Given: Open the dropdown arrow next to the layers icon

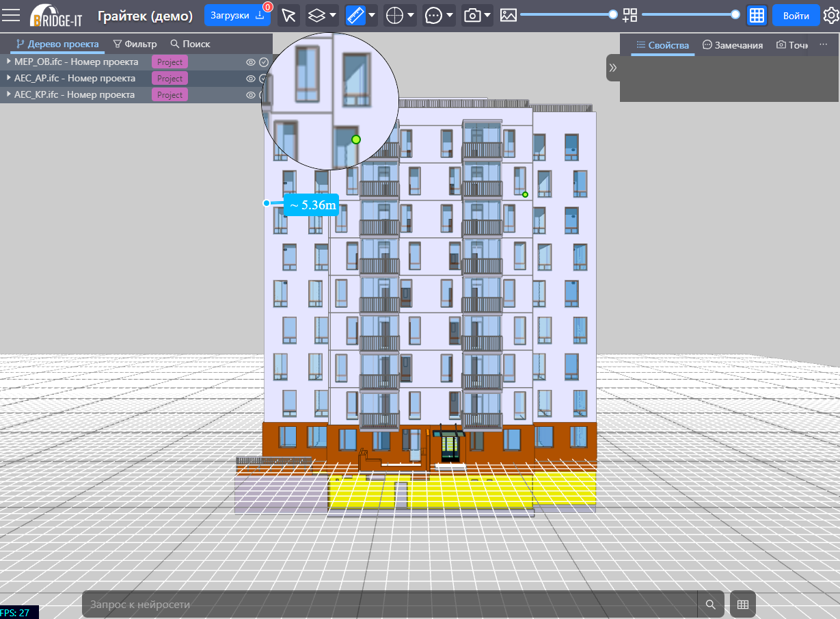Looking at the screenshot, I should click(333, 16).
